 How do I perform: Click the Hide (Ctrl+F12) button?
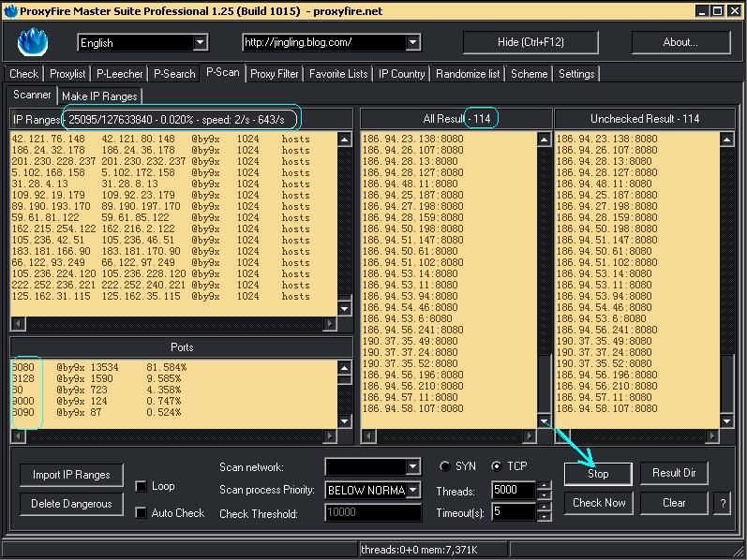[530, 42]
